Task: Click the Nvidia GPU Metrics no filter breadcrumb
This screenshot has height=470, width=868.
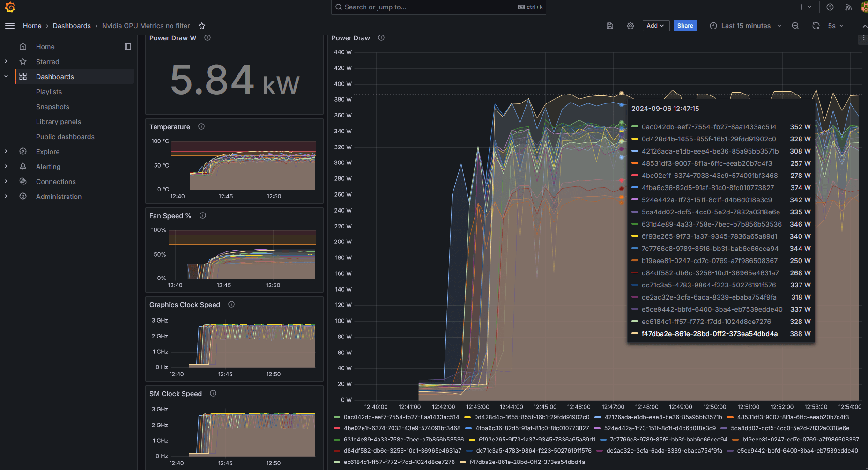Action: 146,26
